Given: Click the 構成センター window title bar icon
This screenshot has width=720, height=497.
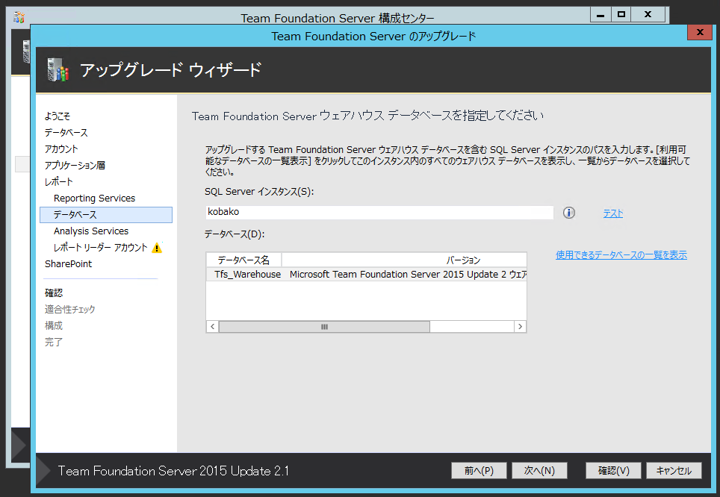Looking at the screenshot, I should pos(19,17).
